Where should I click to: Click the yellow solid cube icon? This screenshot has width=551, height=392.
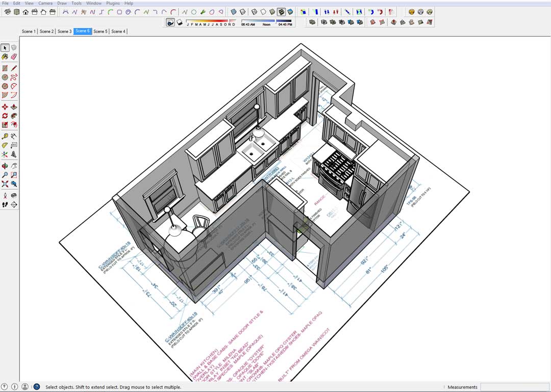point(412,12)
